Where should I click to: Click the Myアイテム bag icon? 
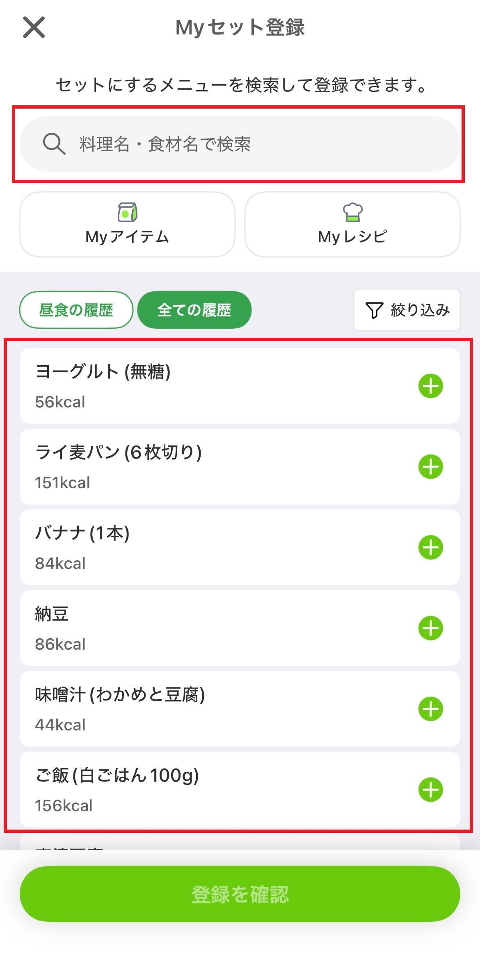pyautogui.click(x=127, y=212)
